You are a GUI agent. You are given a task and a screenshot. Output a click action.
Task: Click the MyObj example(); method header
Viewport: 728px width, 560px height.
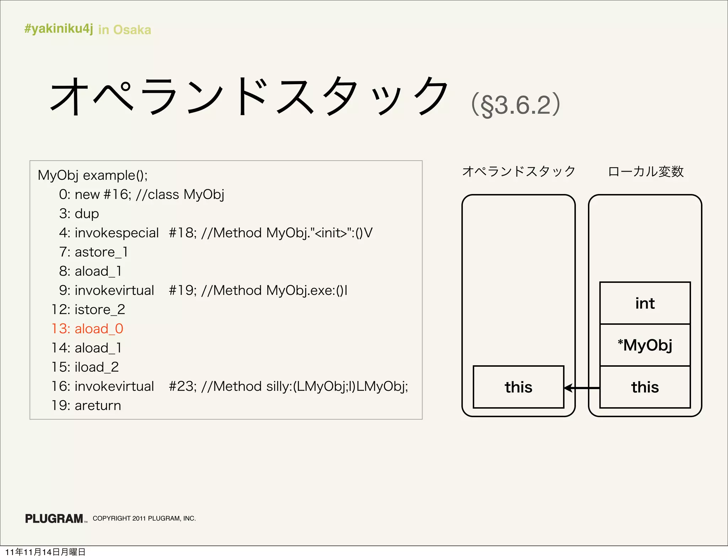(92, 175)
